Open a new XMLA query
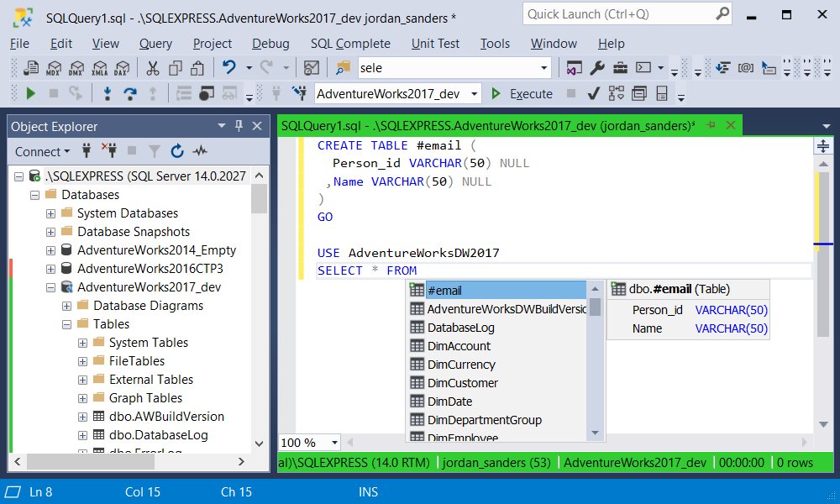The width and height of the screenshot is (840, 504). [x=99, y=66]
